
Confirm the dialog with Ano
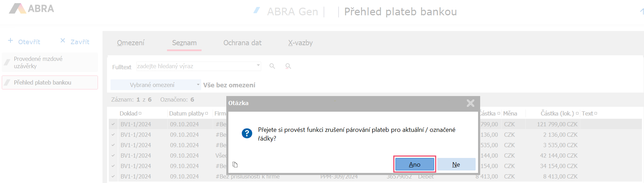point(415,164)
